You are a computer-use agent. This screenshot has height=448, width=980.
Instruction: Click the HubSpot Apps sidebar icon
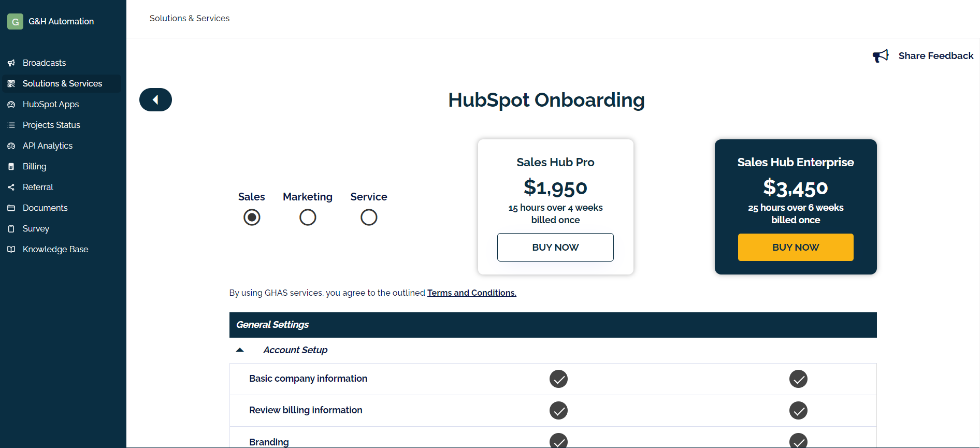11,104
